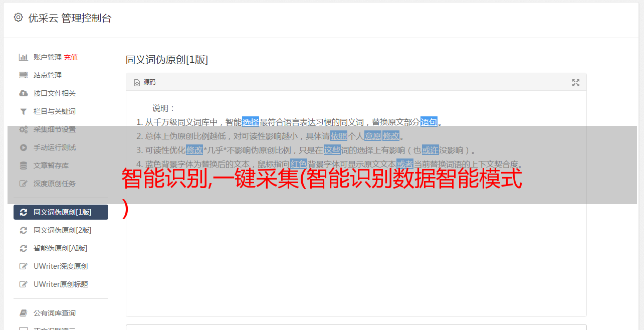Open 账户管理 bar chart icon
The width and height of the screenshot is (644, 330).
pos(23,57)
